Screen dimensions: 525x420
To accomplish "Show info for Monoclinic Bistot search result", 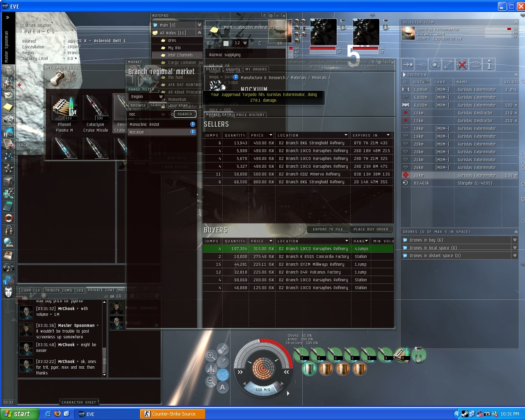I will coord(192,124).
